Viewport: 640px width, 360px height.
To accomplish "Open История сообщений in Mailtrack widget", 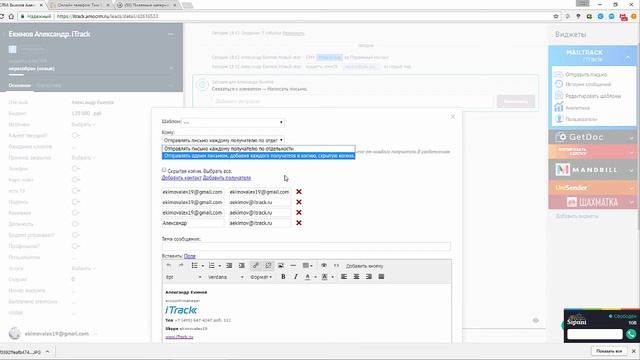I will [x=588, y=84].
